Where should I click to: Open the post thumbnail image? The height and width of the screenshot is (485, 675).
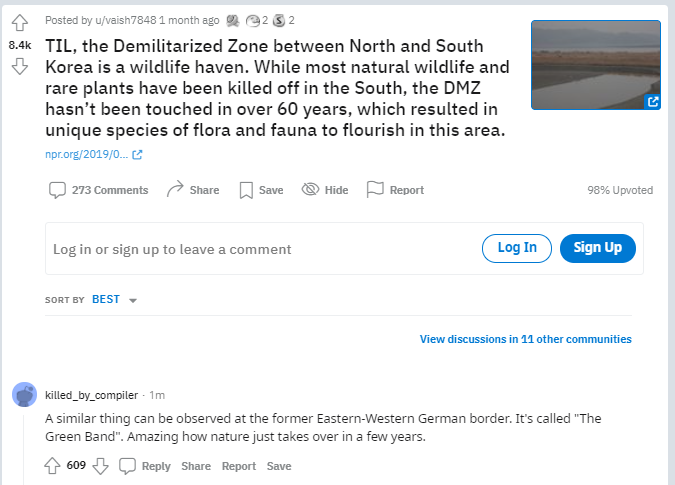click(596, 65)
